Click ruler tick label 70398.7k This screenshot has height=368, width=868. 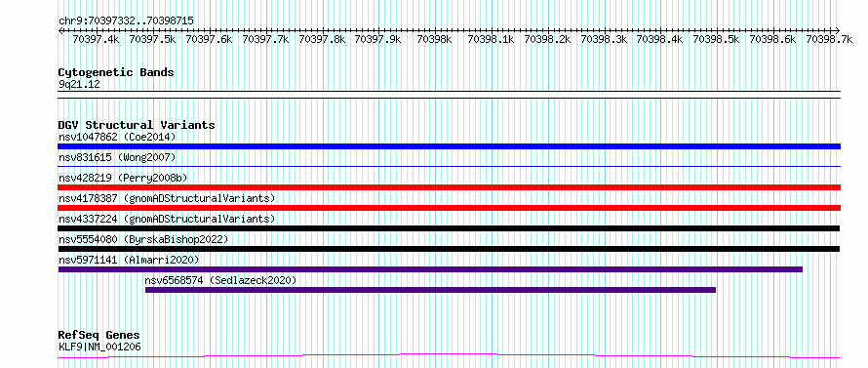click(829, 39)
